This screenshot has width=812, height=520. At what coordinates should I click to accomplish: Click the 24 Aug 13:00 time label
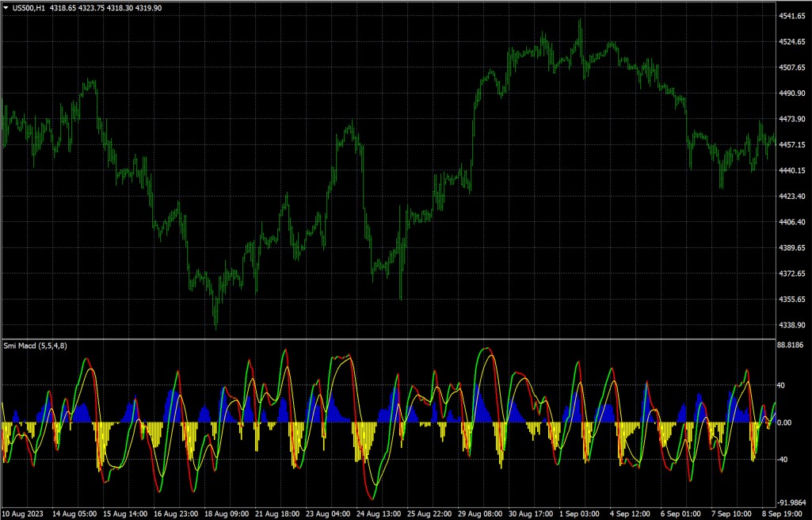[379, 514]
